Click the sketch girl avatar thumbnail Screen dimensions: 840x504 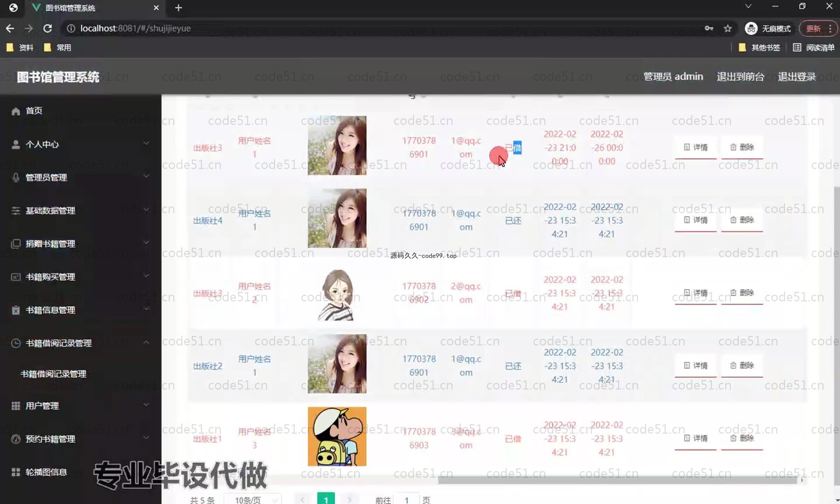coord(337,294)
